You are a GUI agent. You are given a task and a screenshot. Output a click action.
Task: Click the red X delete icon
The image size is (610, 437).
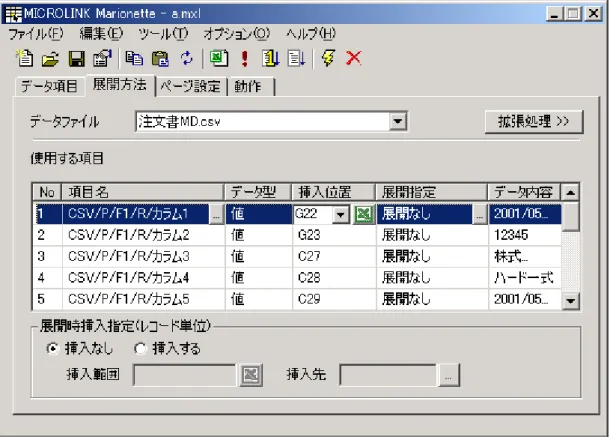(x=354, y=59)
